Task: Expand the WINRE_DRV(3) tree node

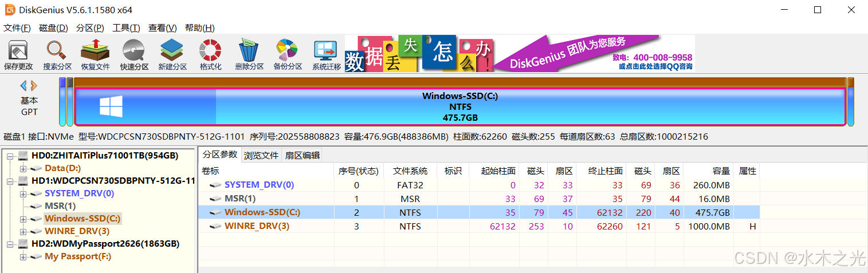Action: (x=23, y=231)
